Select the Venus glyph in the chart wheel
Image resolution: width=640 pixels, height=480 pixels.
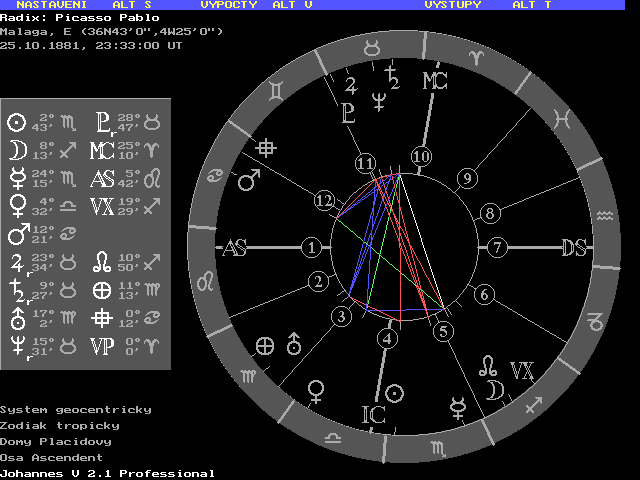coord(318,387)
